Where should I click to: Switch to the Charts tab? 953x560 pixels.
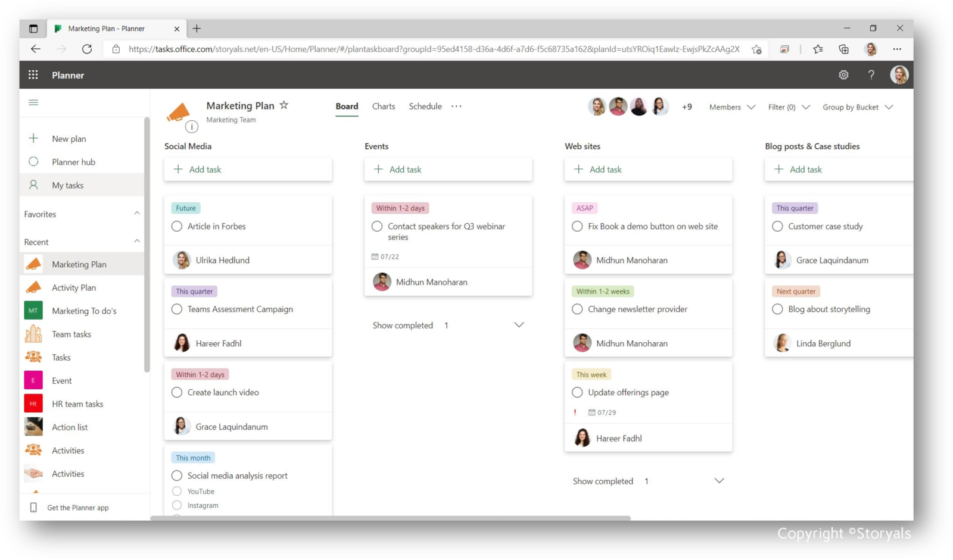pyautogui.click(x=383, y=106)
